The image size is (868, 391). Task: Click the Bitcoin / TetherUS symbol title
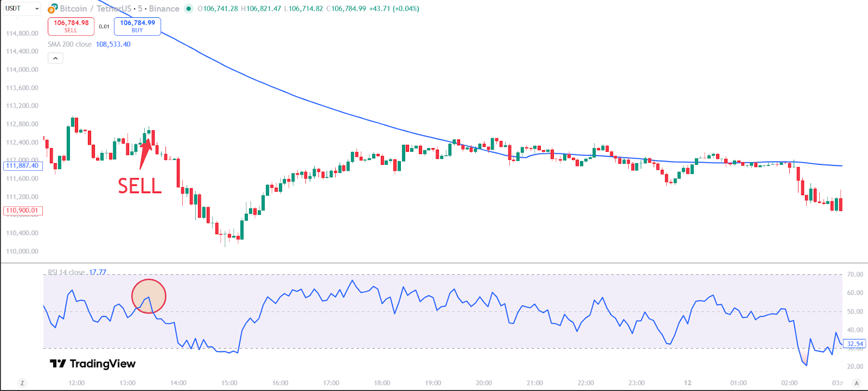pos(95,9)
